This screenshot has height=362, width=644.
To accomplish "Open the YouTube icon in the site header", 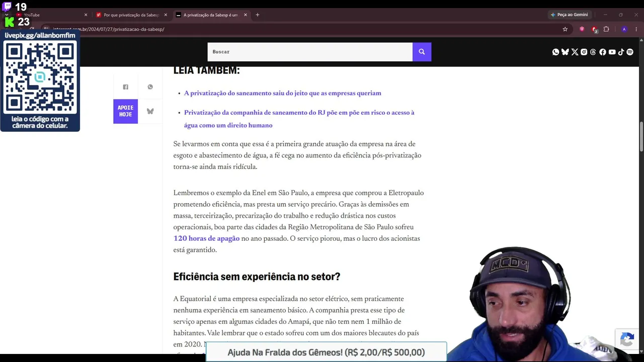I will tap(612, 52).
